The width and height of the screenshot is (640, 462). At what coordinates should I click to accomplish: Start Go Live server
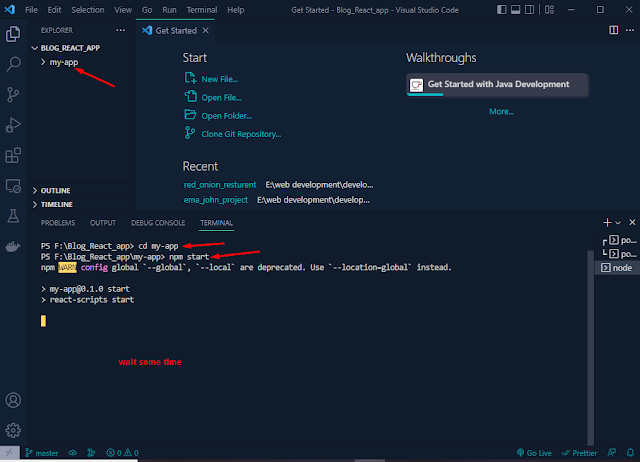(x=534, y=453)
